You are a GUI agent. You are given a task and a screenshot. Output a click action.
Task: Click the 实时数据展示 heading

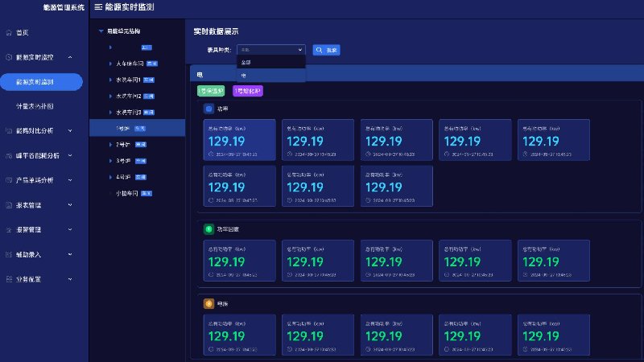click(216, 31)
